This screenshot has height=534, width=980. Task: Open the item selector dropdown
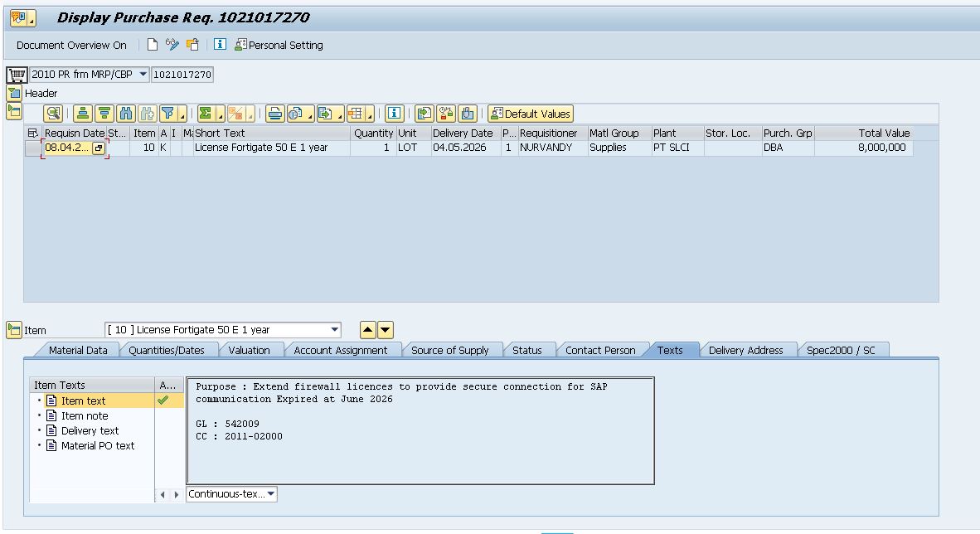(x=335, y=330)
